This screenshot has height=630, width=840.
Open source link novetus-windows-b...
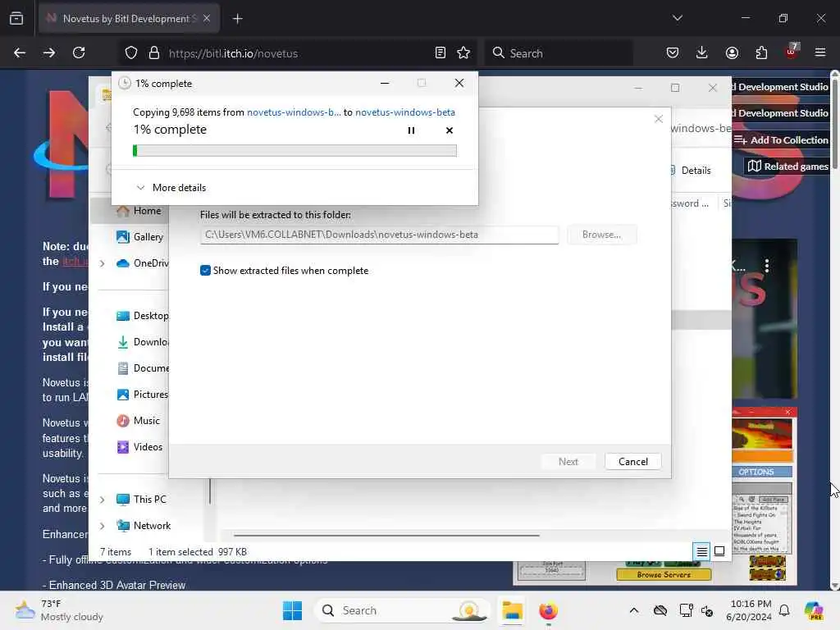294,112
